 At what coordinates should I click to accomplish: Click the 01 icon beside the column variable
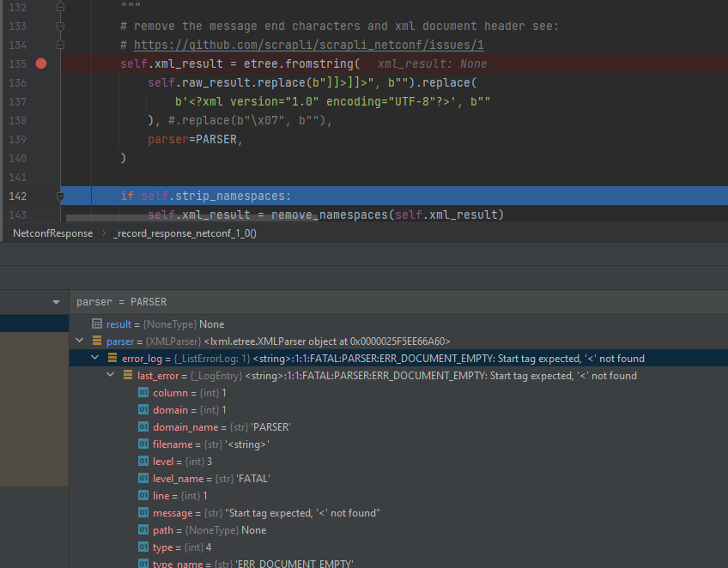143,392
